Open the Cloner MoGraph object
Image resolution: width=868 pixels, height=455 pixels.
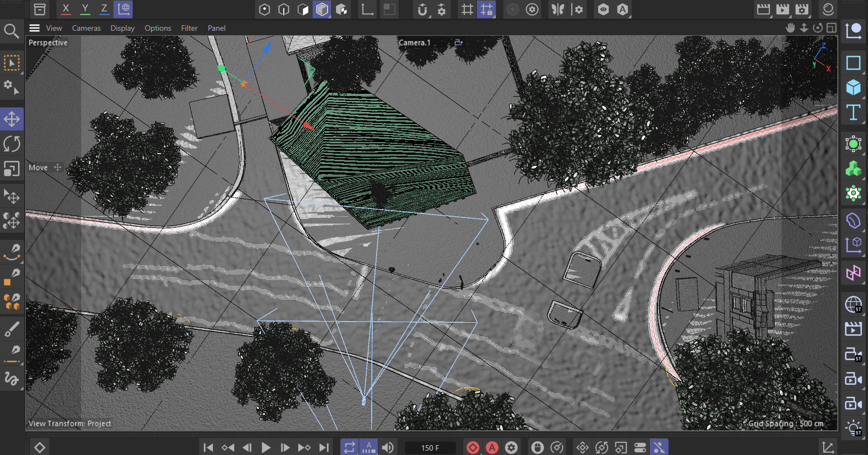pyautogui.click(x=853, y=168)
